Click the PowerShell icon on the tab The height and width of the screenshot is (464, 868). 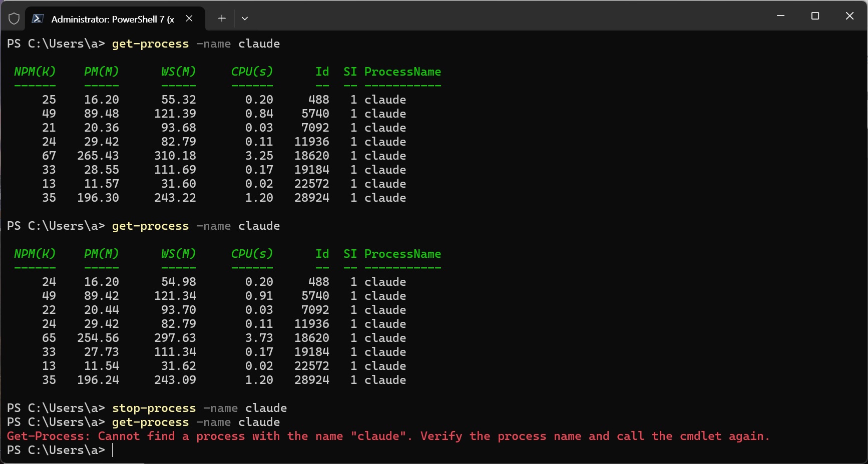[x=38, y=19]
